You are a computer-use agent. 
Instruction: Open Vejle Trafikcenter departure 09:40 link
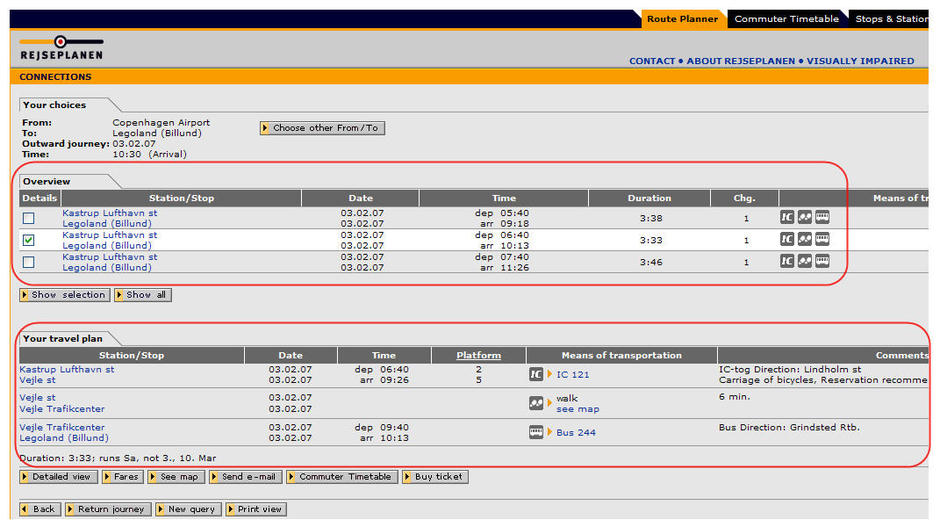[x=62, y=427]
